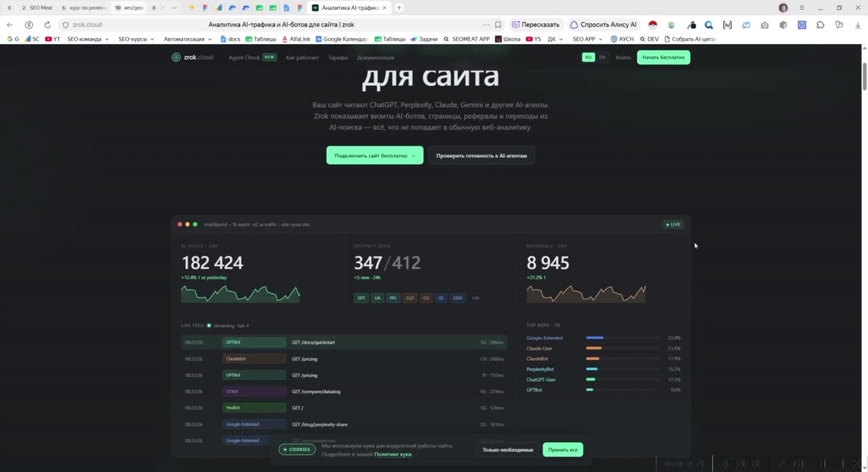868x472 pixels.
Task: Open a new tab with the plus icon
Action: point(399,7)
